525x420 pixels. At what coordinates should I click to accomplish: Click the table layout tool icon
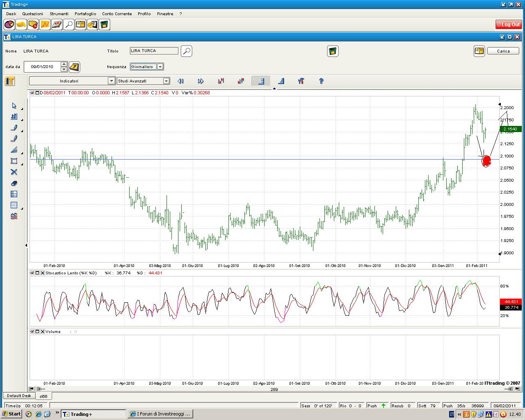[14, 194]
